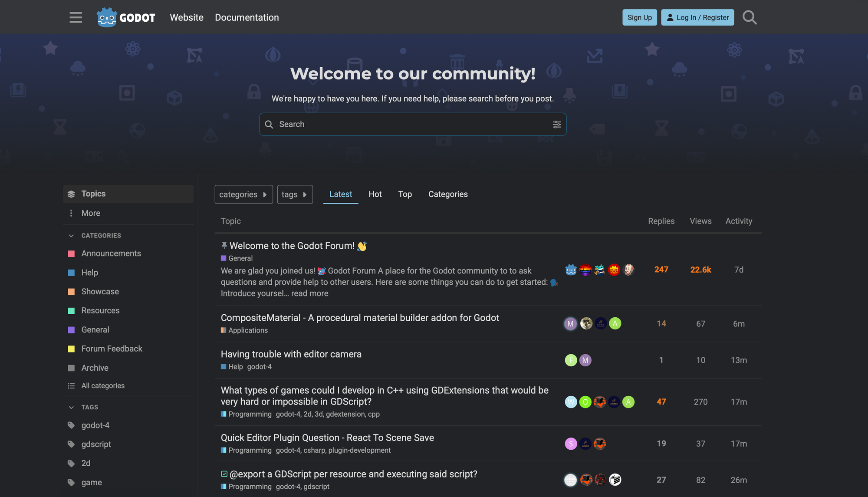Click the three-dot More icon in sidebar
The image size is (868, 497).
click(x=71, y=213)
